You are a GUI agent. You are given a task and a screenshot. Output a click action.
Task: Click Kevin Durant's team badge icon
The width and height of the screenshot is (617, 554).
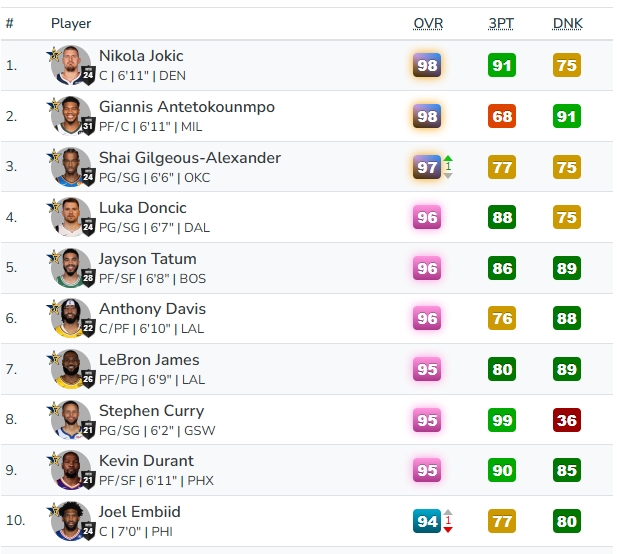(x=88, y=480)
